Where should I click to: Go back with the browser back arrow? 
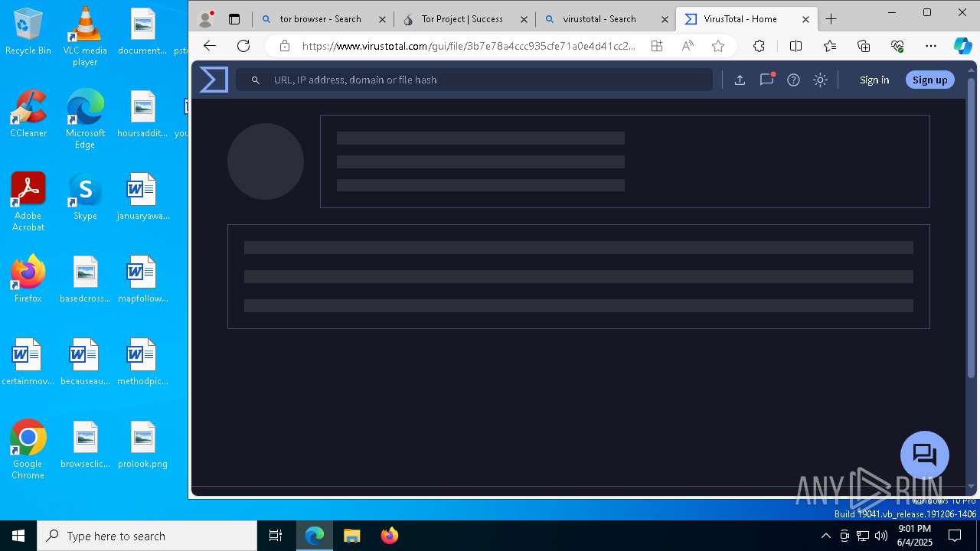(x=209, y=46)
